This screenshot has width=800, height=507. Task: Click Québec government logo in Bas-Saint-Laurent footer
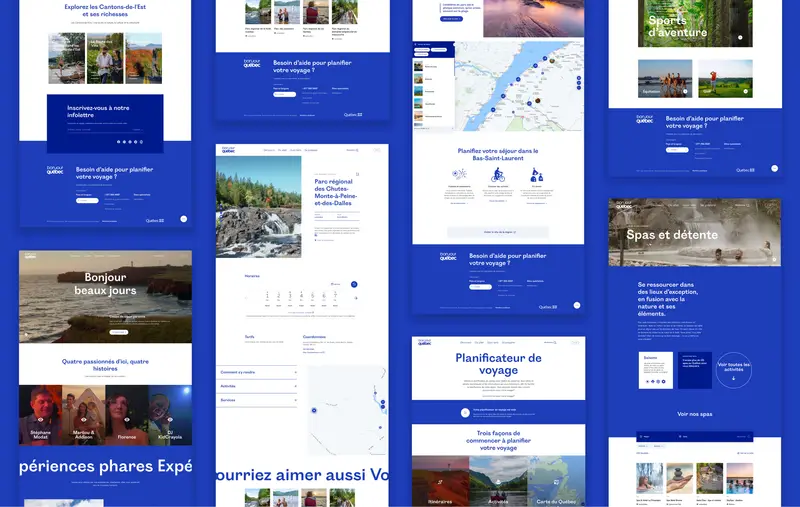point(548,307)
